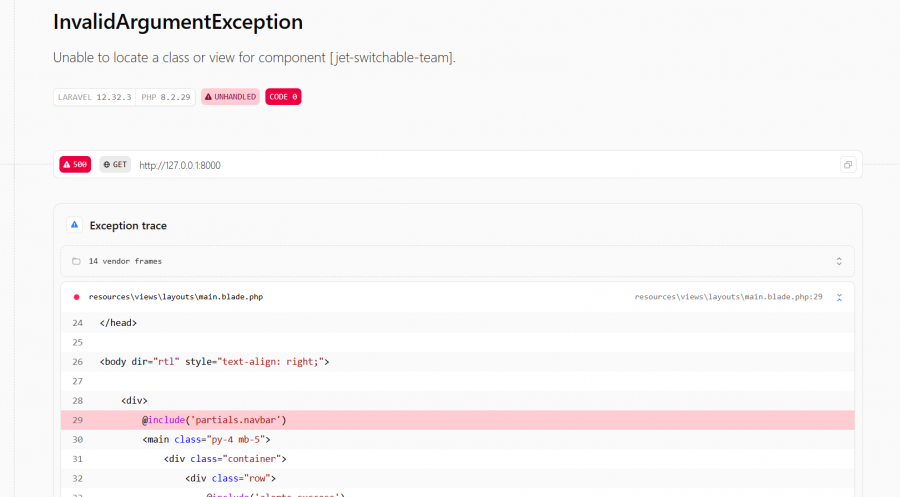Image resolution: width=900 pixels, height=497 pixels.
Task: Click the Exception trace alert icon
Action: tap(74, 226)
